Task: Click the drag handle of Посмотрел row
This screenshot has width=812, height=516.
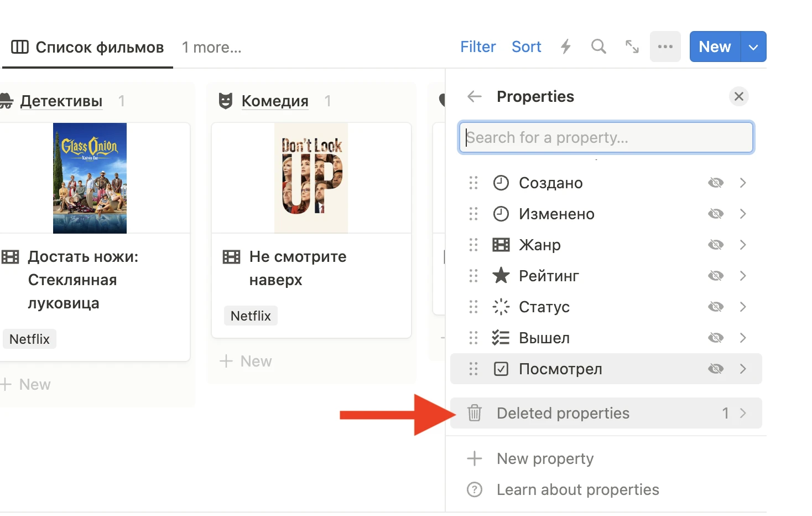Action: pyautogui.click(x=473, y=369)
